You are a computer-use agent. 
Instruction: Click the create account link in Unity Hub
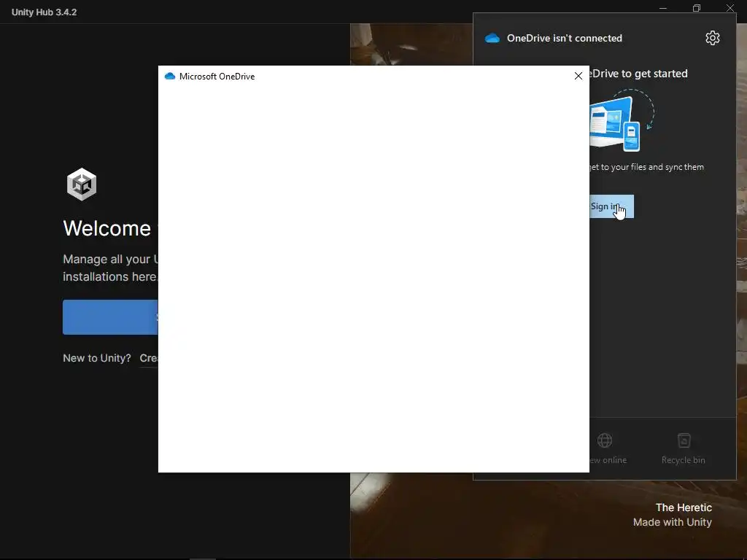pyautogui.click(x=149, y=358)
